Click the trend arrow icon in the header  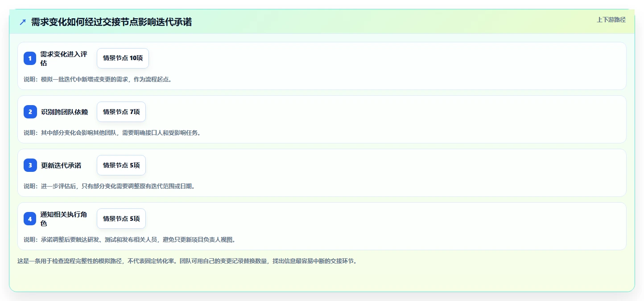point(22,22)
